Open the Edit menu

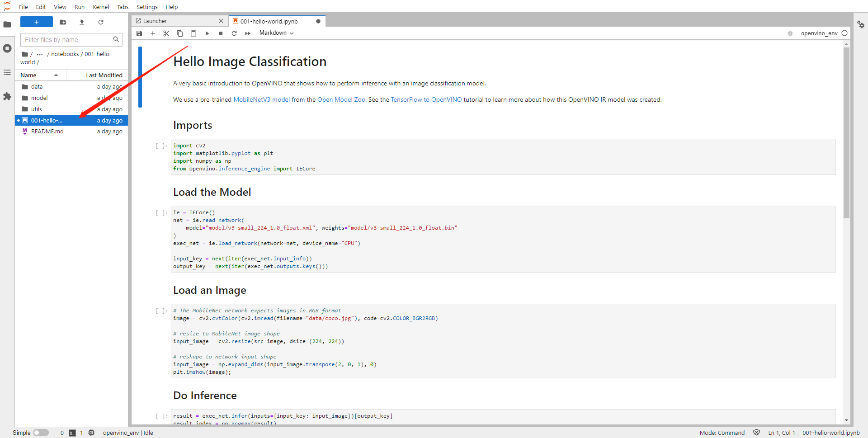point(41,7)
